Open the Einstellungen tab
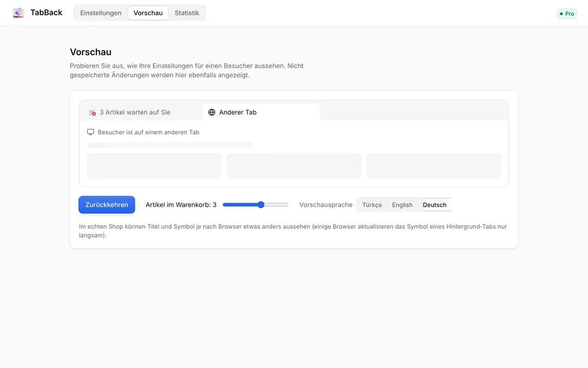The height and width of the screenshot is (368, 588). coord(101,13)
